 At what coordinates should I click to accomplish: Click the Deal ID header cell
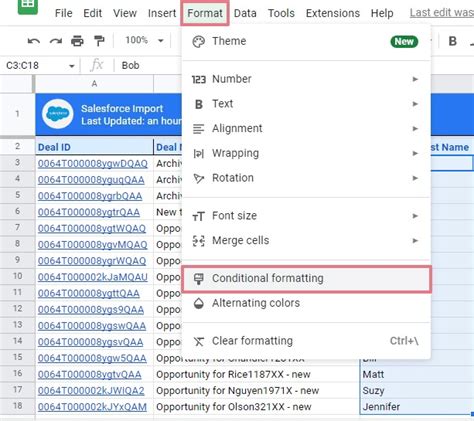click(x=94, y=147)
